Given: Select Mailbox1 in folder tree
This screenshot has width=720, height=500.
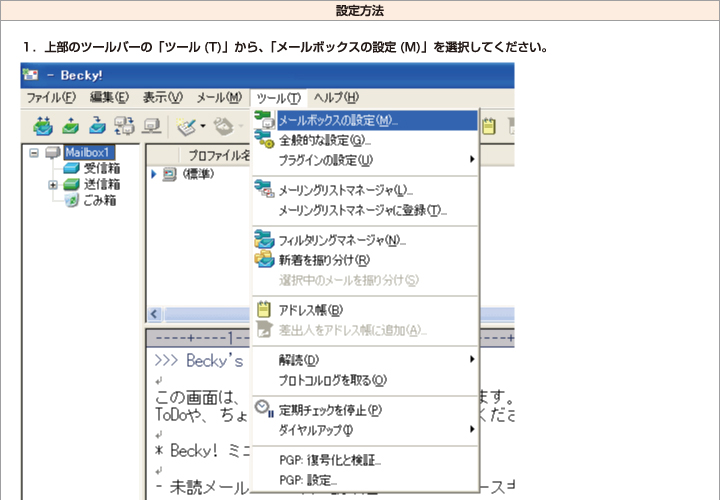Looking at the screenshot, I should pos(87,152).
